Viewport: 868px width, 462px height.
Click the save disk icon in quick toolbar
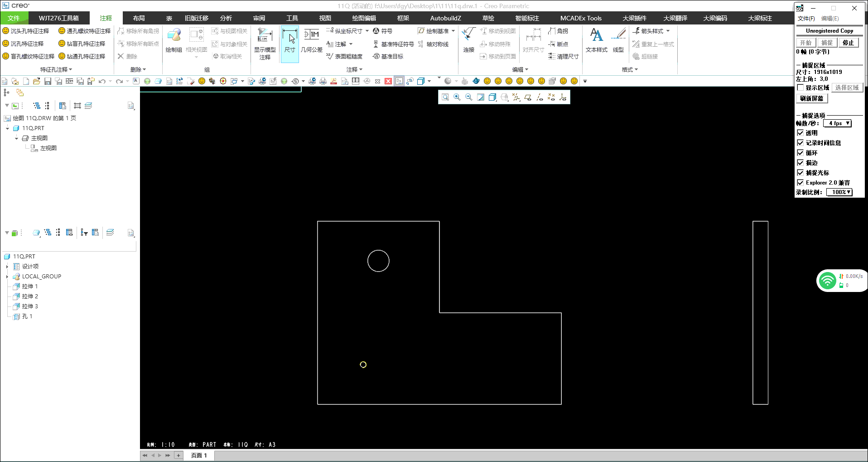tap(48, 81)
